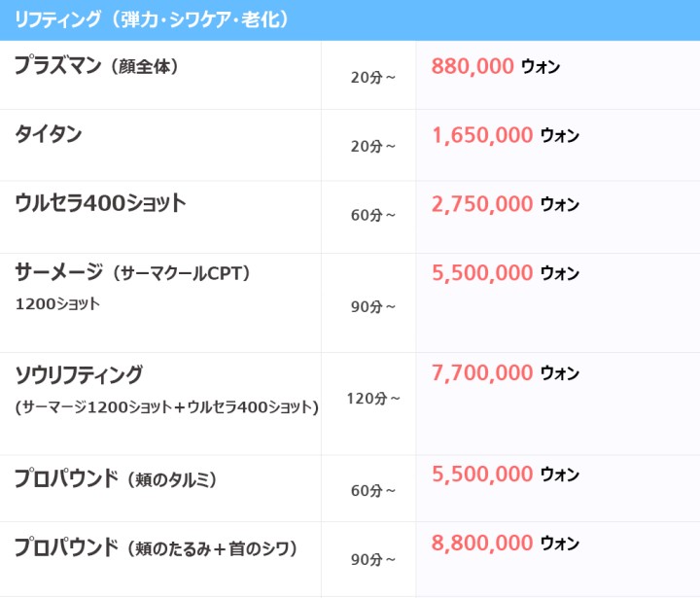Select プロパウンド (頬のたるみ＋首のシワ) treatment
The height and width of the screenshot is (598, 700).
coord(156,548)
